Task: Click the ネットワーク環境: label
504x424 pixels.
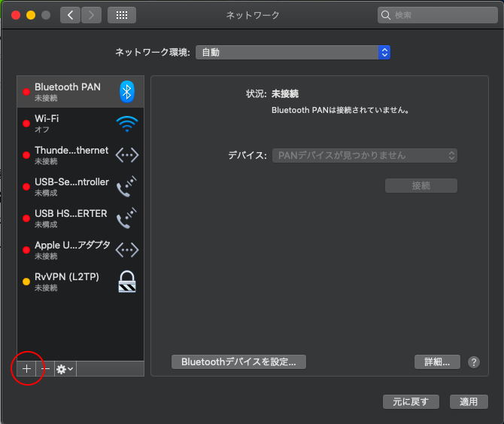Action: pos(153,52)
